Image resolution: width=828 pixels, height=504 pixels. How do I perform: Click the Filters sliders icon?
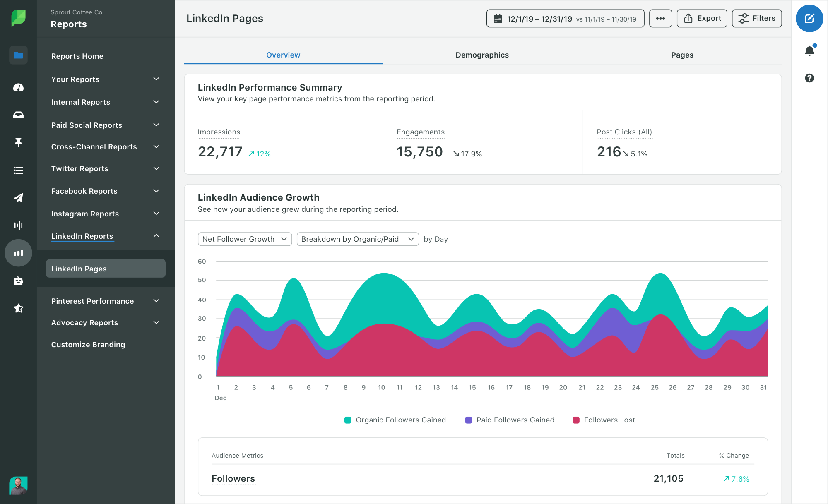[744, 19]
